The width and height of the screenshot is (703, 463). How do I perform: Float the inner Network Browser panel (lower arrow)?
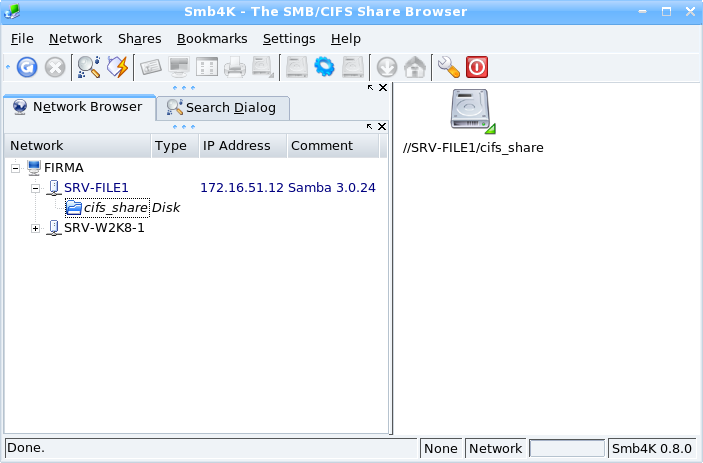[x=369, y=127]
